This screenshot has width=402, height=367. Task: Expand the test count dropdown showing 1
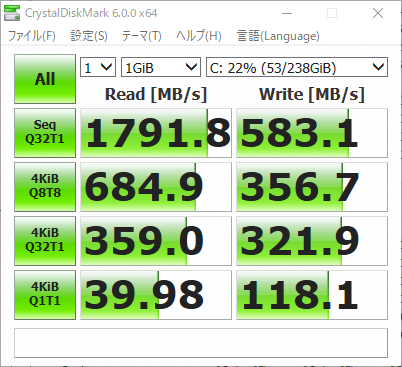pos(98,67)
